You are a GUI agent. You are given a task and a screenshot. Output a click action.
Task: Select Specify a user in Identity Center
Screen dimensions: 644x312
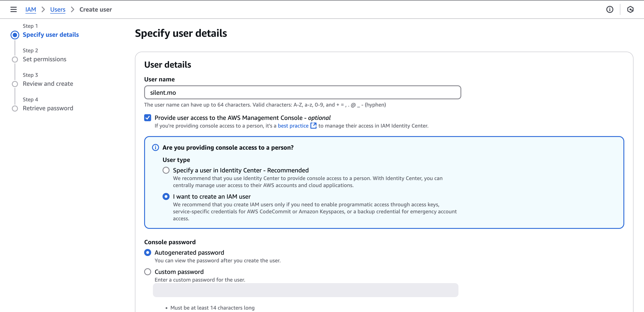[166, 170]
